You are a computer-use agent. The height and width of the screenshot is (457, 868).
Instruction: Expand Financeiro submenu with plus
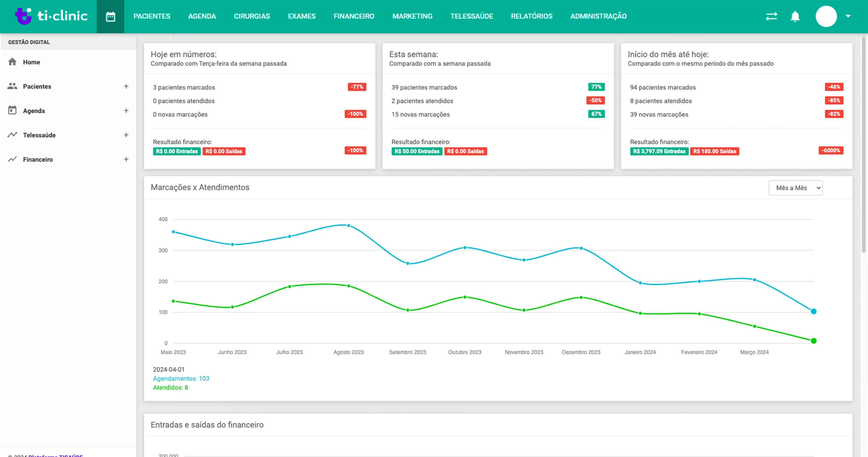[126, 159]
